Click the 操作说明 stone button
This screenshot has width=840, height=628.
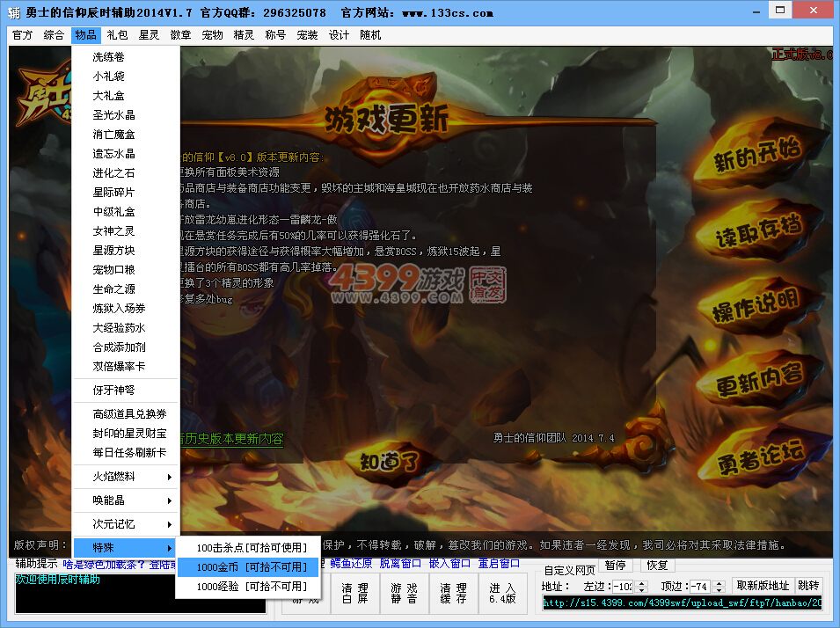tap(756, 305)
